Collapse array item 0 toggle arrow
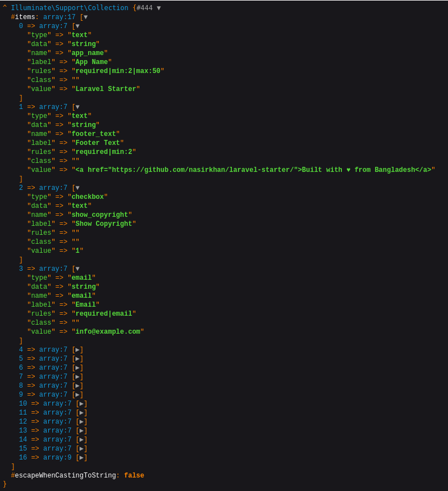This screenshot has height=491, width=448. point(77,26)
